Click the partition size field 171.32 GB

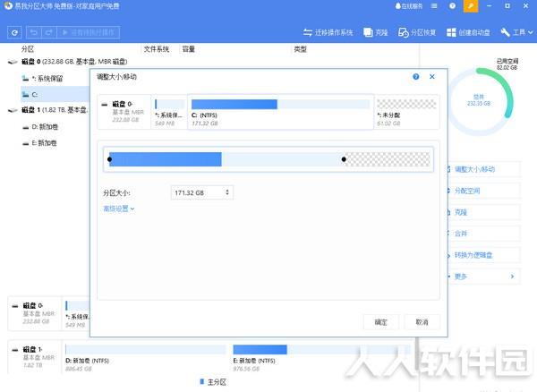point(202,192)
